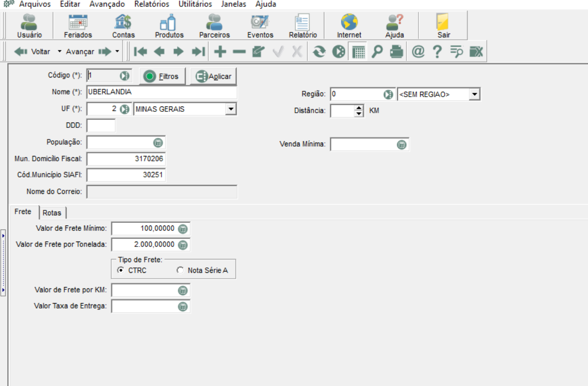
Task: Open calculator in Taxa de Entrega field
Action: coord(183,306)
